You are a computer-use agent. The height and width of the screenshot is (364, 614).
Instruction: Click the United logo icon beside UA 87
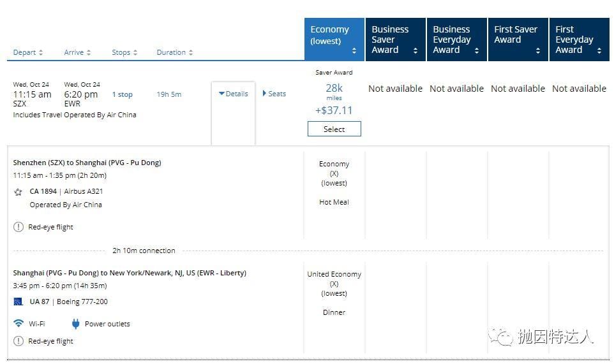click(19, 302)
